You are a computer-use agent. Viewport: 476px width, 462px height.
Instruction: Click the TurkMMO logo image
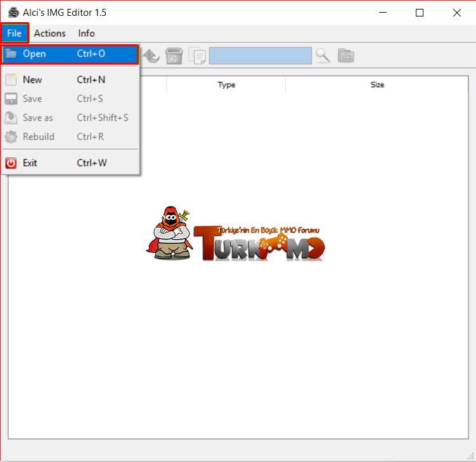(x=236, y=234)
